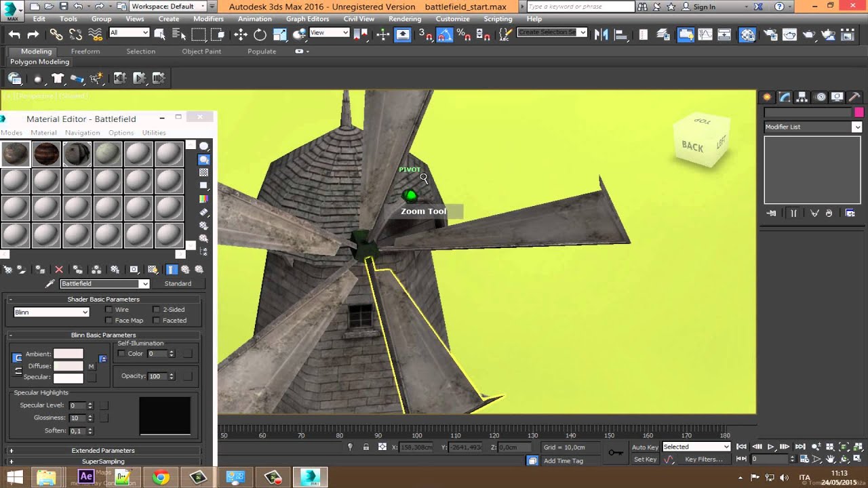
Task: Tick the Faceted checkbox
Action: click(x=156, y=321)
